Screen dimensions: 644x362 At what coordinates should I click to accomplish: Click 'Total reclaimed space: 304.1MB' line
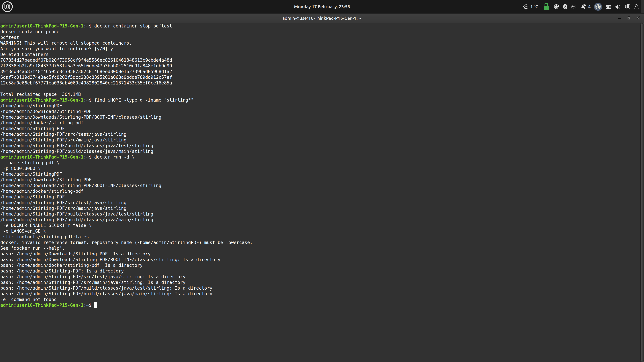(x=40, y=94)
